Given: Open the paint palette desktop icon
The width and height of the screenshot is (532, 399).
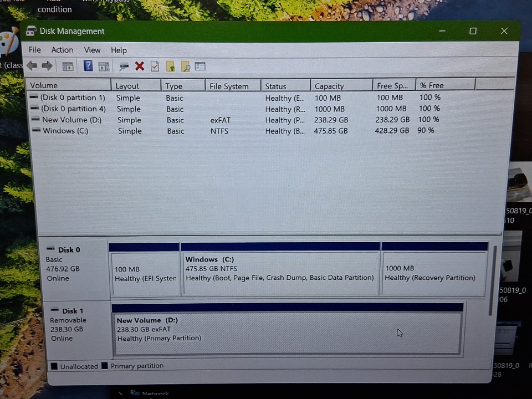Looking at the screenshot, I should tap(9, 42).
